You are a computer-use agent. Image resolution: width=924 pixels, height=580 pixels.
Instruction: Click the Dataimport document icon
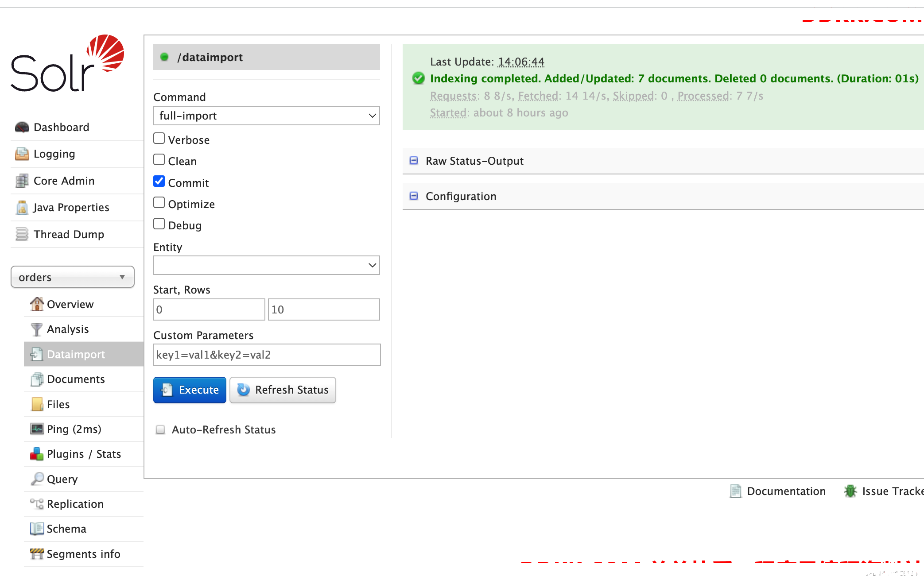pos(37,354)
